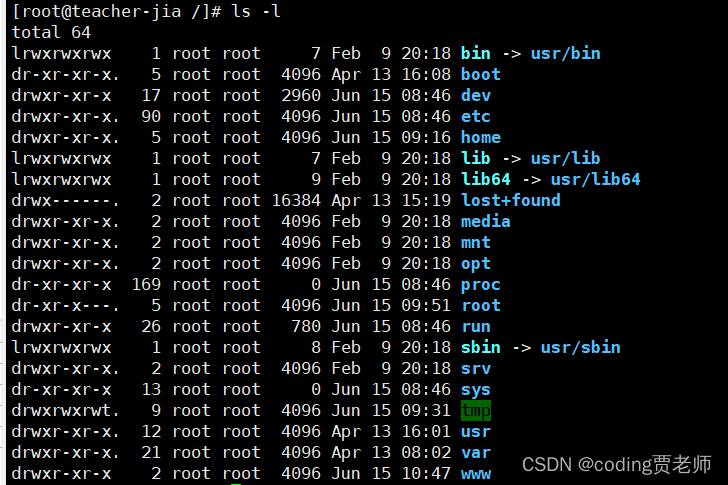The width and height of the screenshot is (728, 485).
Task: Click the 'dr-xr-x---.' permissions of root
Action: pos(65,305)
